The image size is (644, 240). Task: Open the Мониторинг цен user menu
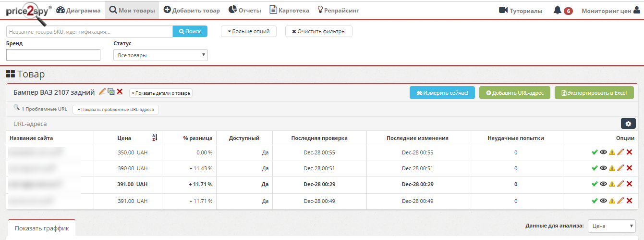click(x=611, y=11)
